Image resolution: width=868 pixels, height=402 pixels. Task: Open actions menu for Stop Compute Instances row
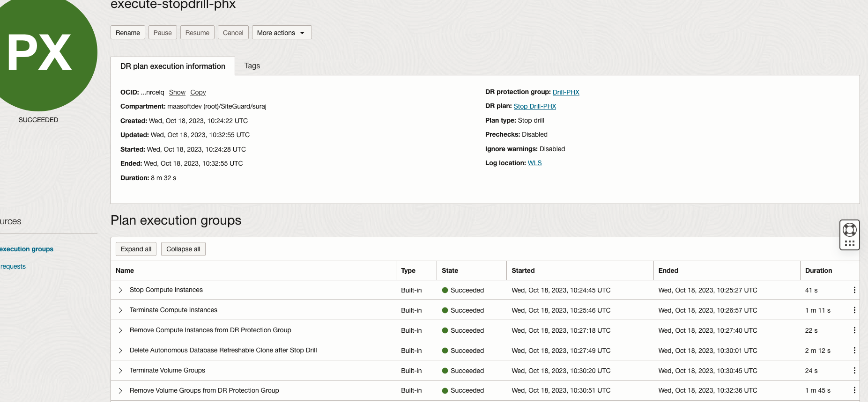(x=854, y=290)
